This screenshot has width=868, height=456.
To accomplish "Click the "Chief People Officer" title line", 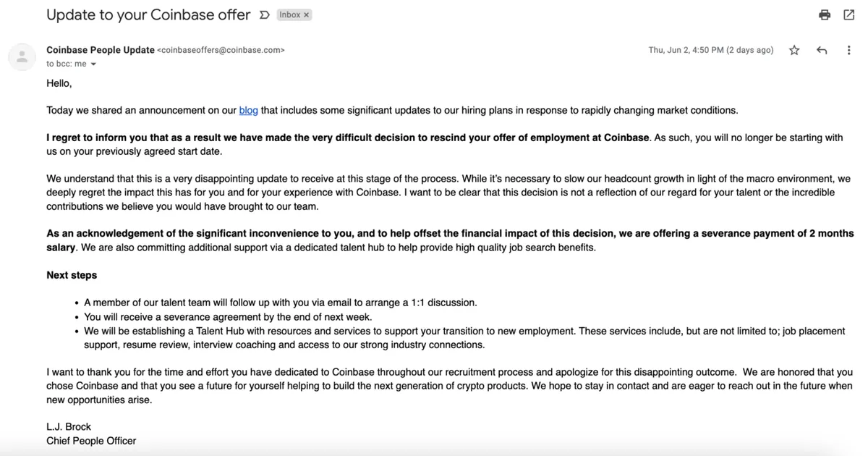I will click(91, 441).
